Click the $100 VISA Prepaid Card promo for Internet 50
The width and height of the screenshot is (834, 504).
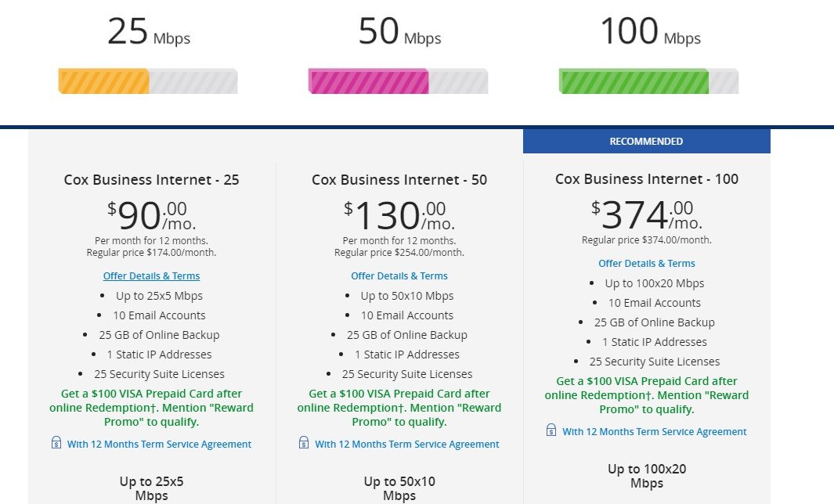399,408
